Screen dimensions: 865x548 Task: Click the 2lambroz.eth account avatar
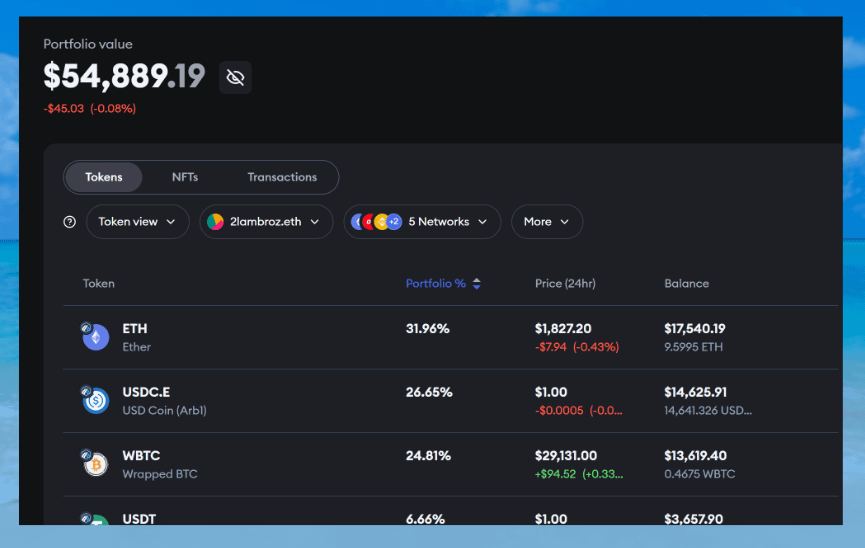(215, 222)
